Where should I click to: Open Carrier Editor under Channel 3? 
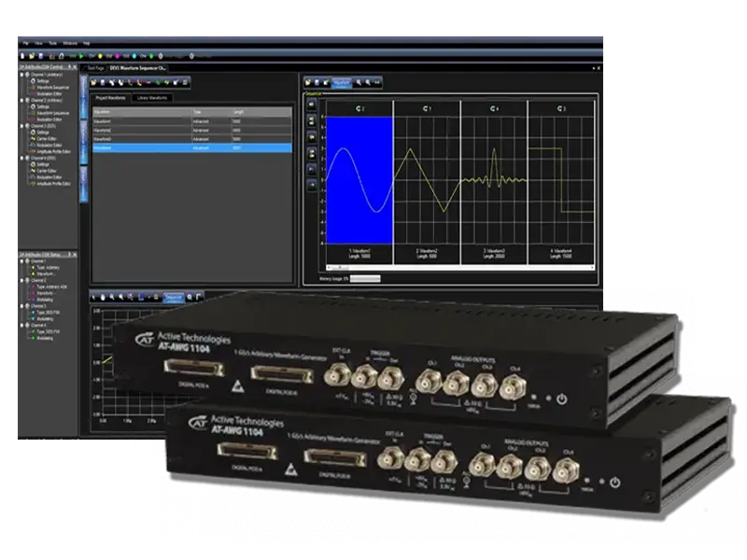click(x=46, y=138)
